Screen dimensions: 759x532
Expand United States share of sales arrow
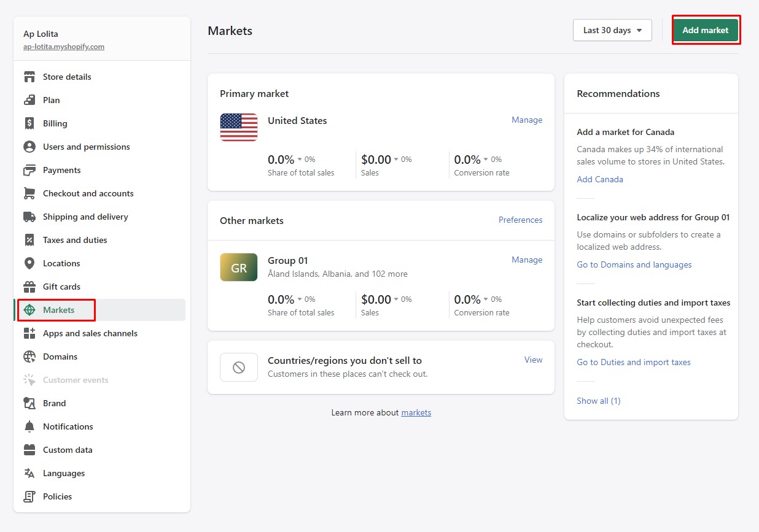300,160
